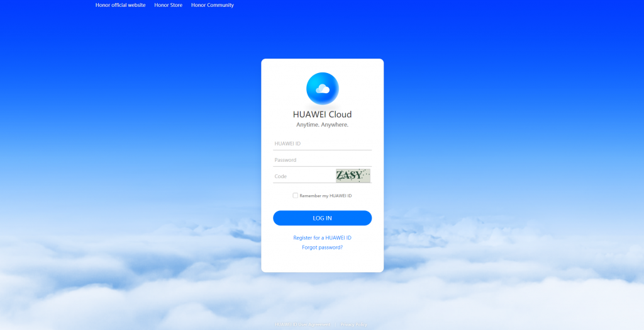Screen dimensions: 644x330
Task: Click the Forgot password? link
Action: [x=323, y=247]
